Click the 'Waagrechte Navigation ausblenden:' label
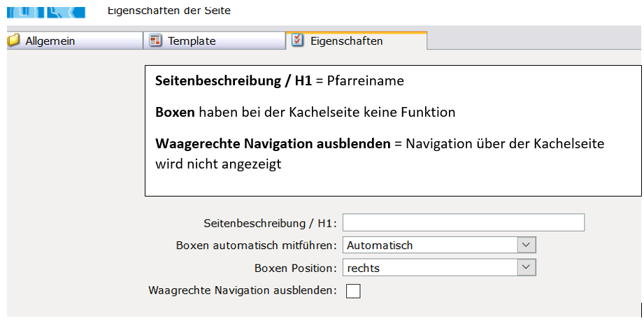Screen dimensions: 644x321 [243, 291]
